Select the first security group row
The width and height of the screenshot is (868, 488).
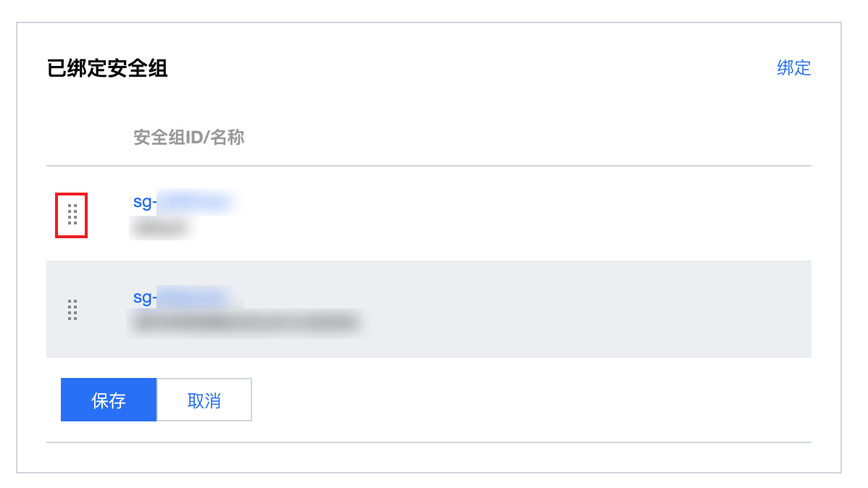[x=429, y=214]
